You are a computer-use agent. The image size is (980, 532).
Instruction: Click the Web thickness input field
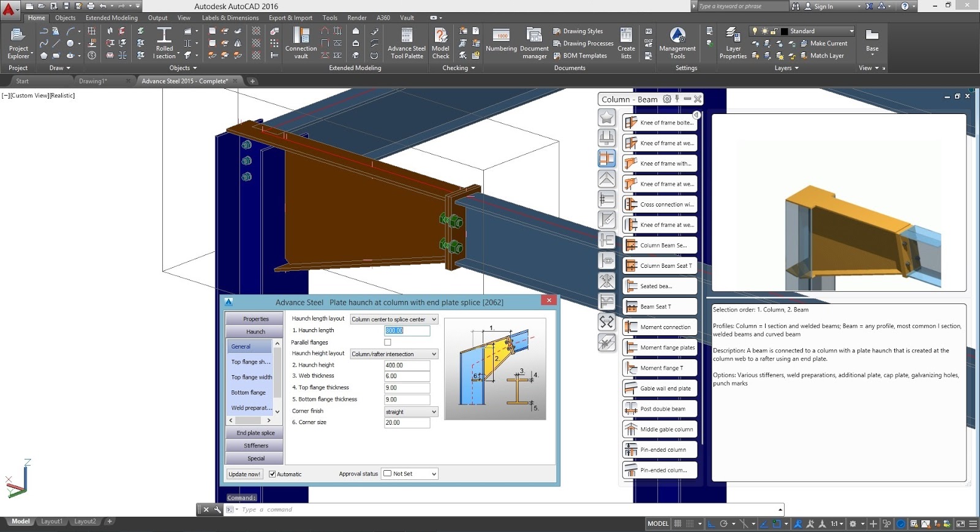(407, 376)
